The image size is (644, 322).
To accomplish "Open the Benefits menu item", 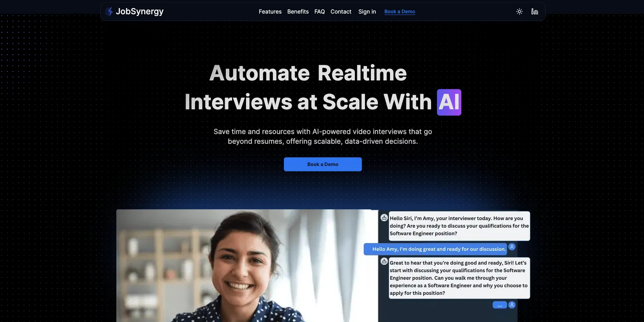I will [x=298, y=11].
